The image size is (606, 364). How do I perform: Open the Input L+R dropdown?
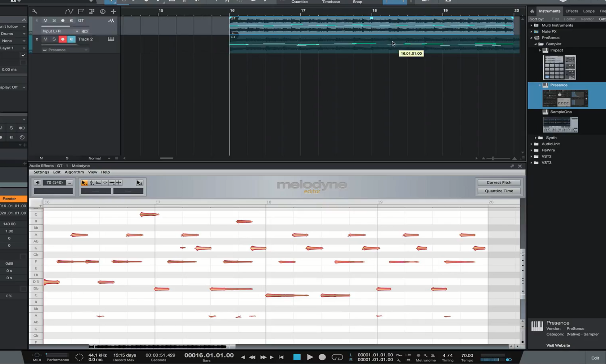click(x=60, y=31)
